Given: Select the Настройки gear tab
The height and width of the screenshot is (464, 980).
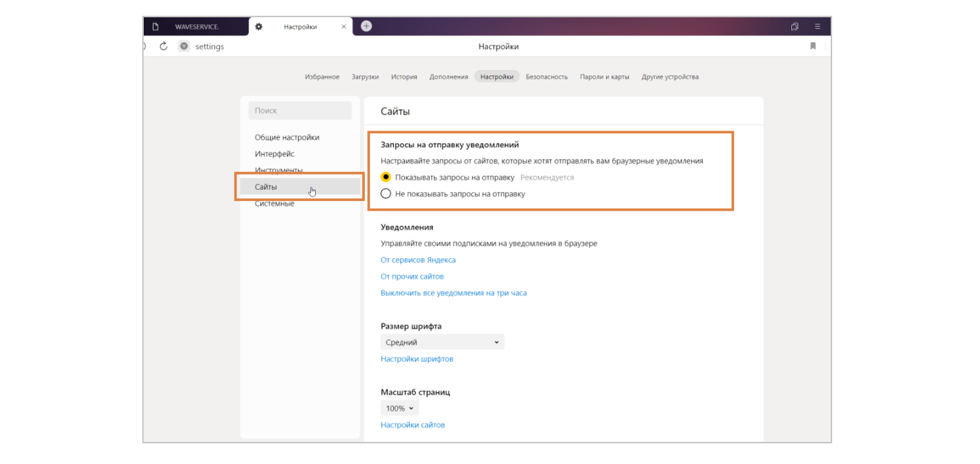Looking at the screenshot, I should (301, 27).
